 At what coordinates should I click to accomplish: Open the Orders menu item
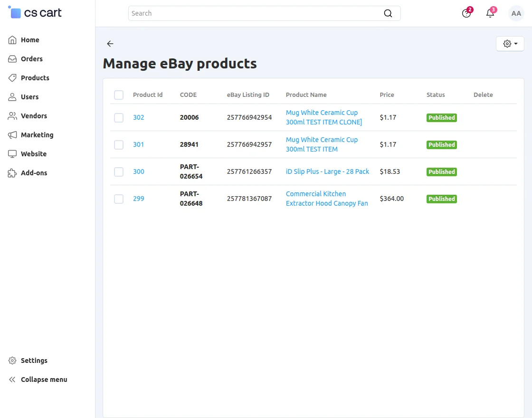click(x=32, y=59)
